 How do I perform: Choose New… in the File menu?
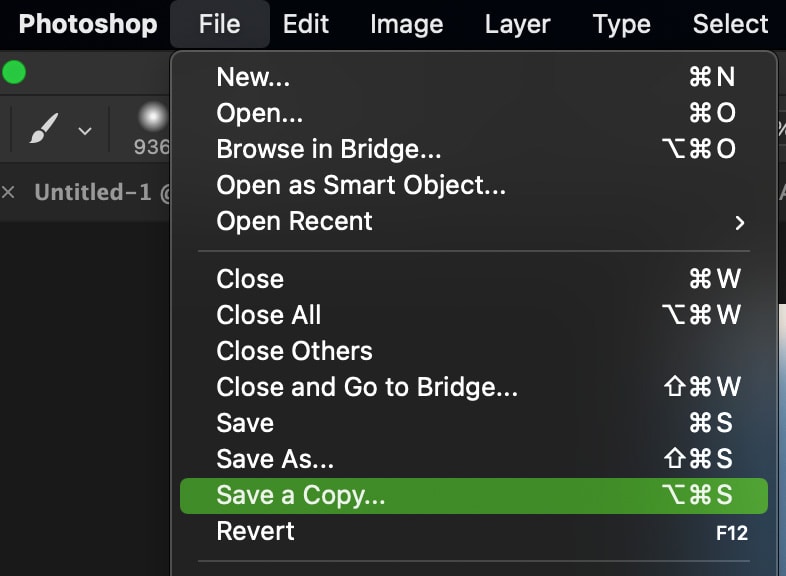(474, 77)
